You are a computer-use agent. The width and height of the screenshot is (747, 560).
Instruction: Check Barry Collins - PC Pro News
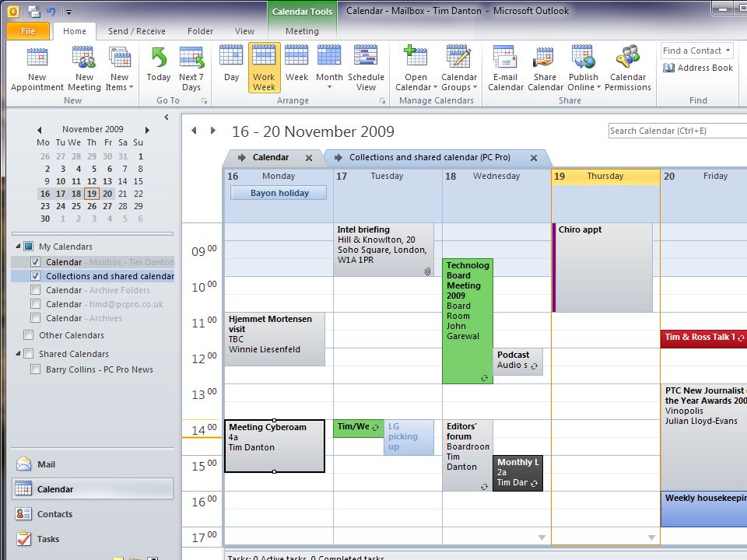35,369
